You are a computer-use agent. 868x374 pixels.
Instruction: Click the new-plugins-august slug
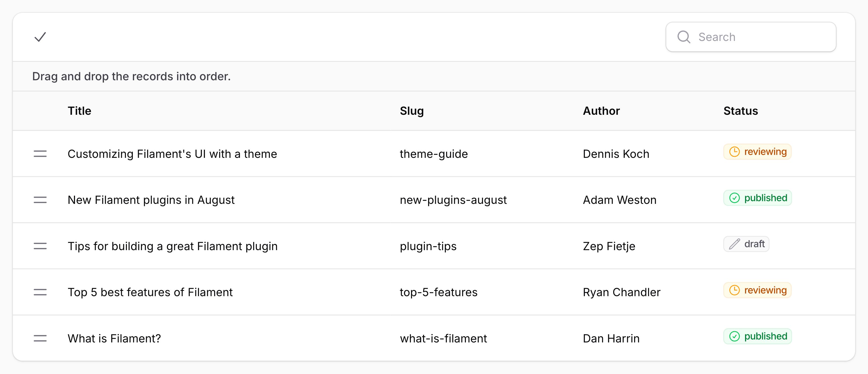[453, 200]
